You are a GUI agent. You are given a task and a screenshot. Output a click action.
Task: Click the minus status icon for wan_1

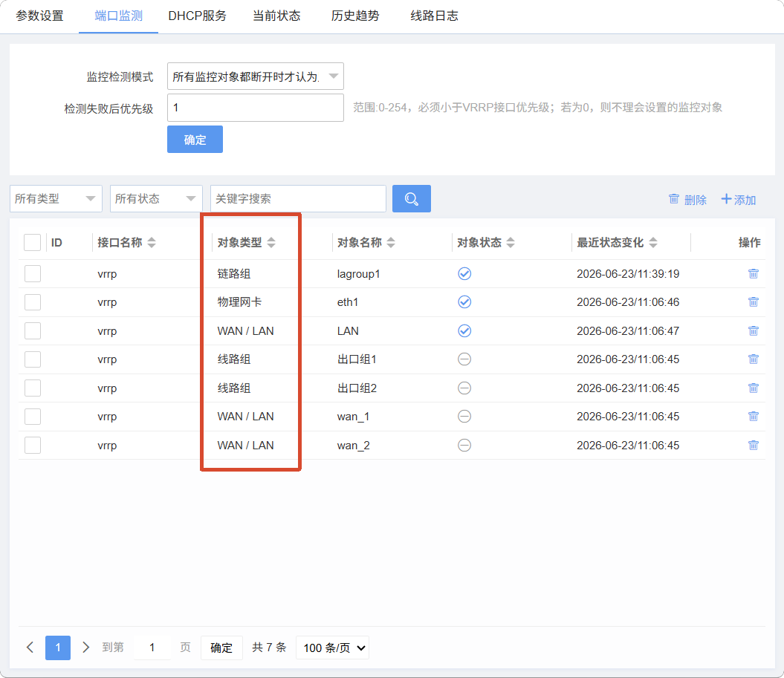pos(464,416)
